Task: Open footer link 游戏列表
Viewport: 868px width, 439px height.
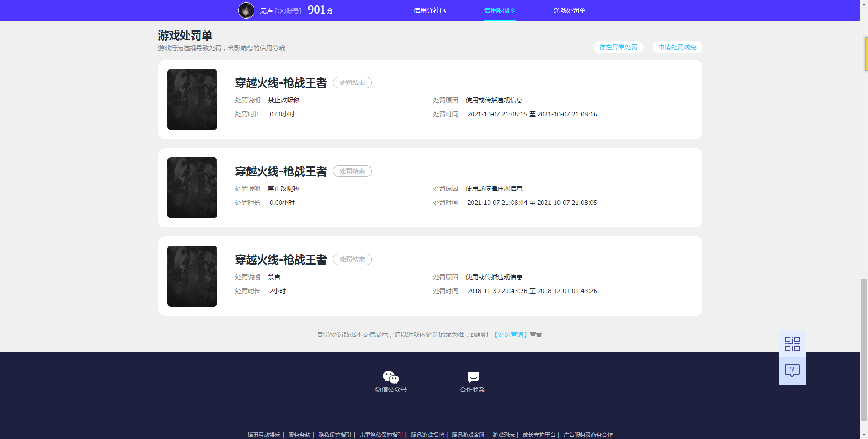Action: [503, 434]
